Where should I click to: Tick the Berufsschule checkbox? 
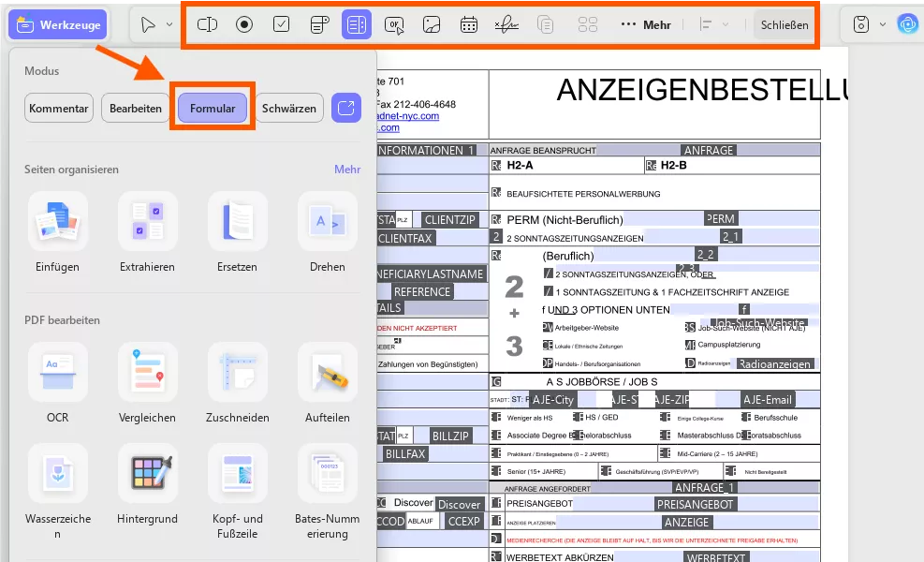click(745, 418)
